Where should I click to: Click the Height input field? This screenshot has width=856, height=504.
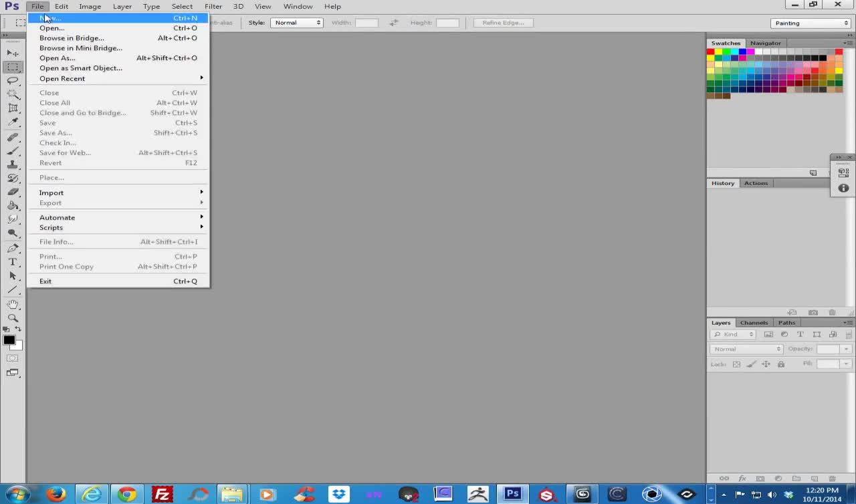coord(447,23)
